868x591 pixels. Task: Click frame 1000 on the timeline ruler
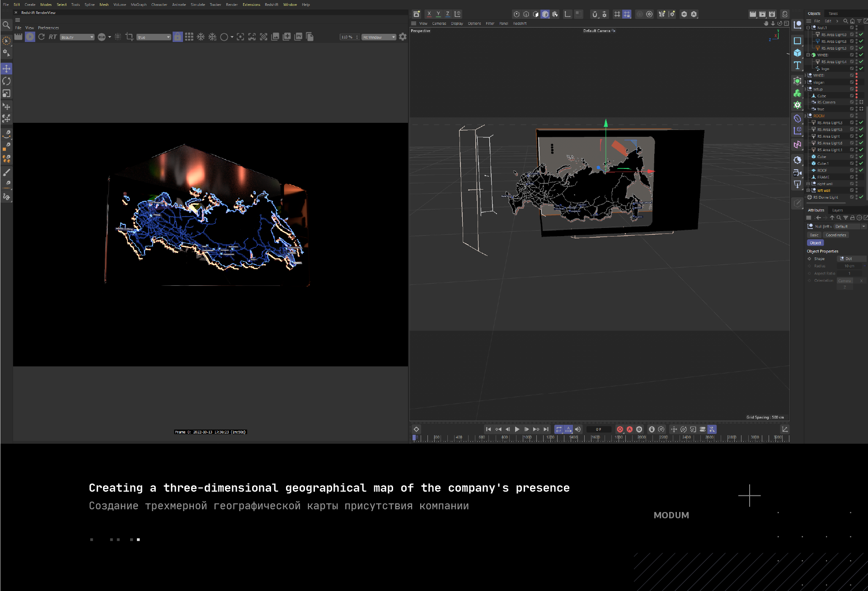click(527, 437)
